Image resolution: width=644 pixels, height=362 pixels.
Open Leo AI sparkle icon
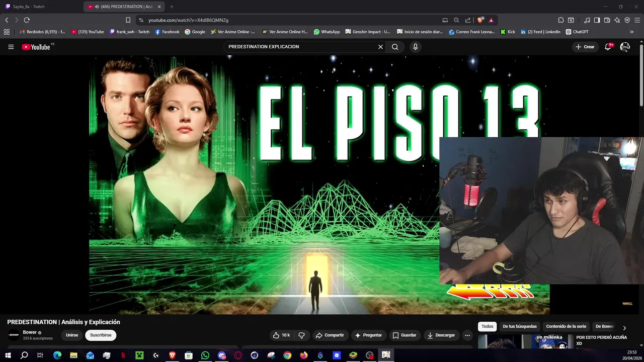[x=617, y=20]
